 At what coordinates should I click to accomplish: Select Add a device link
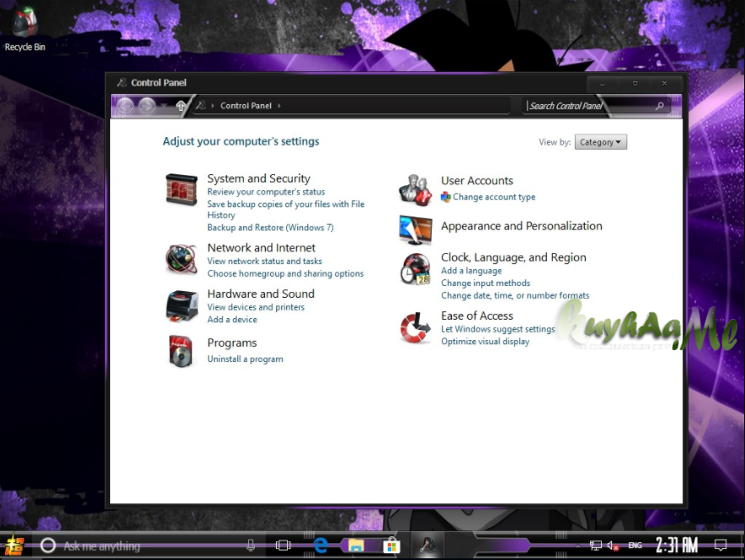232,320
